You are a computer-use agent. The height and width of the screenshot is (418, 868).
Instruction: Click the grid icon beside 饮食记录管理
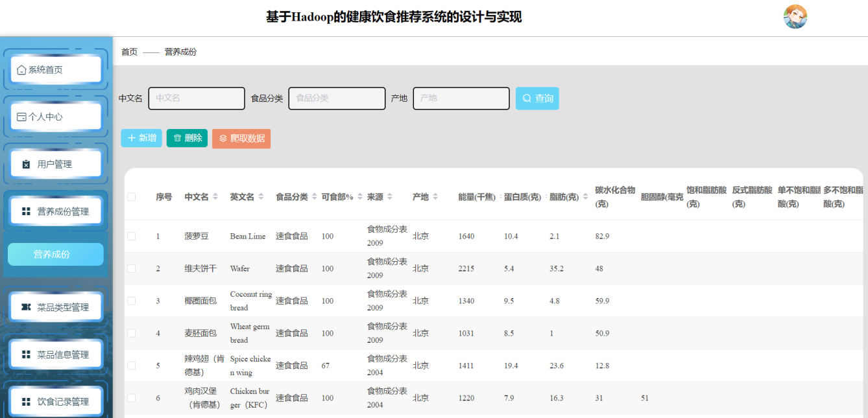26,402
